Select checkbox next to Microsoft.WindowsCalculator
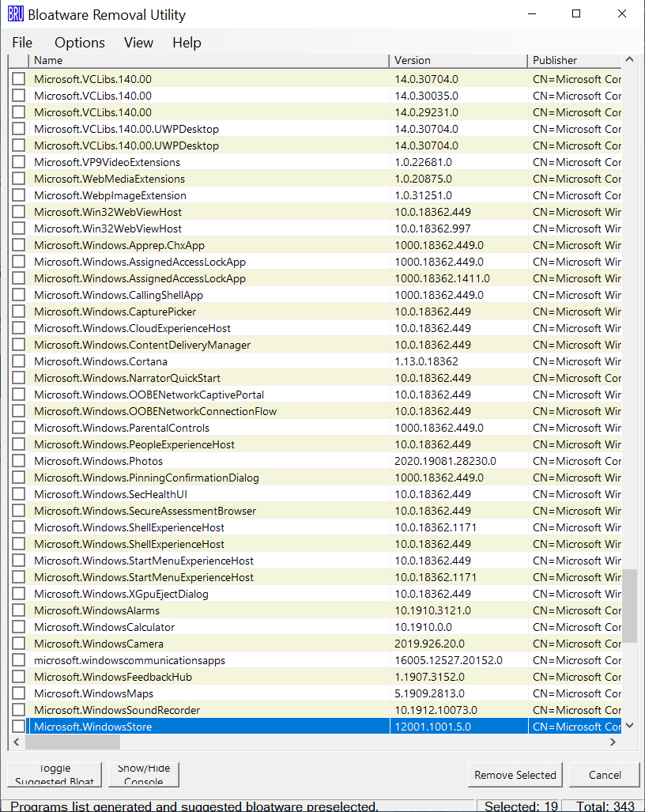The image size is (645, 812). coord(19,627)
